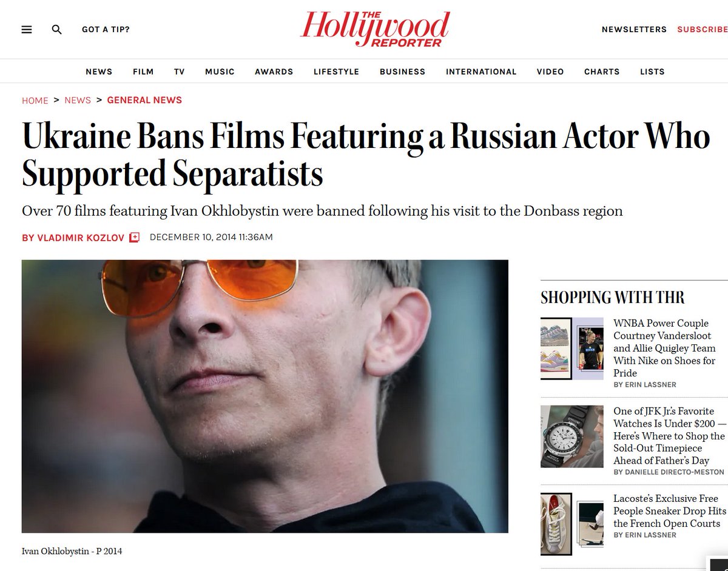Open the hamburger menu icon
Image resolution: width=728 pixels, height=571 pixels.
pyautogui.click(x=27, y=29)
